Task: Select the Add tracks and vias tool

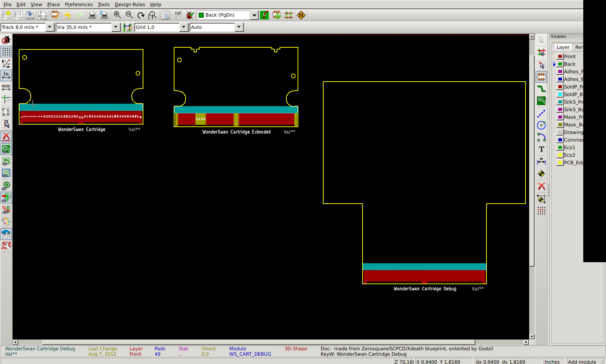Action: click(541, 89)
